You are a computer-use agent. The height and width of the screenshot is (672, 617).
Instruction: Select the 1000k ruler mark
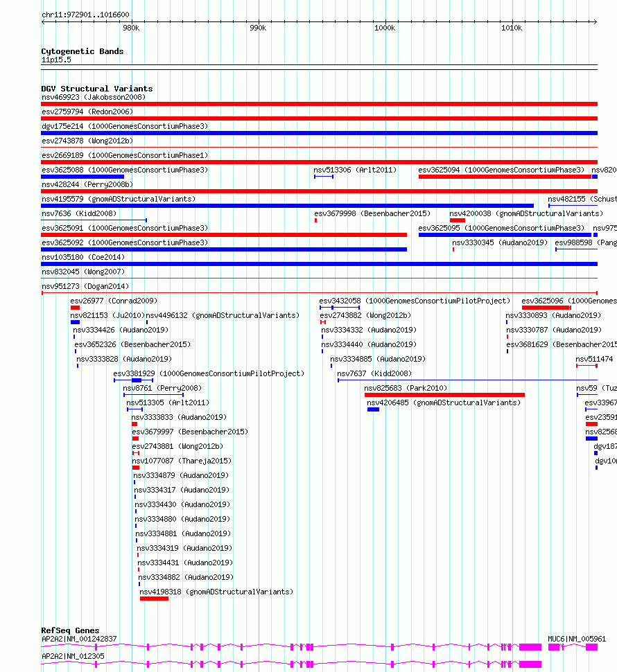385,28
